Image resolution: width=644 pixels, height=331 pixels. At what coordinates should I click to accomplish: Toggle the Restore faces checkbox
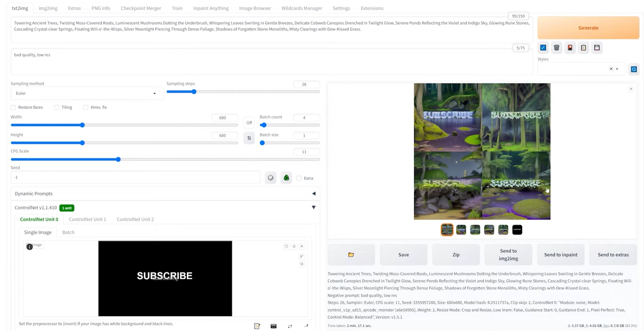[x=13, y=107]
